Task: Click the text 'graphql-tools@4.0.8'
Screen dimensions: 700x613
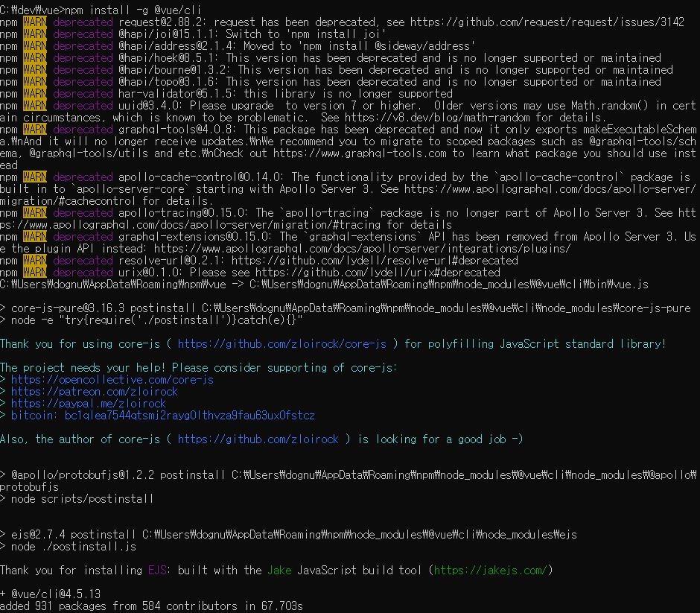Action: coord(178,129)
